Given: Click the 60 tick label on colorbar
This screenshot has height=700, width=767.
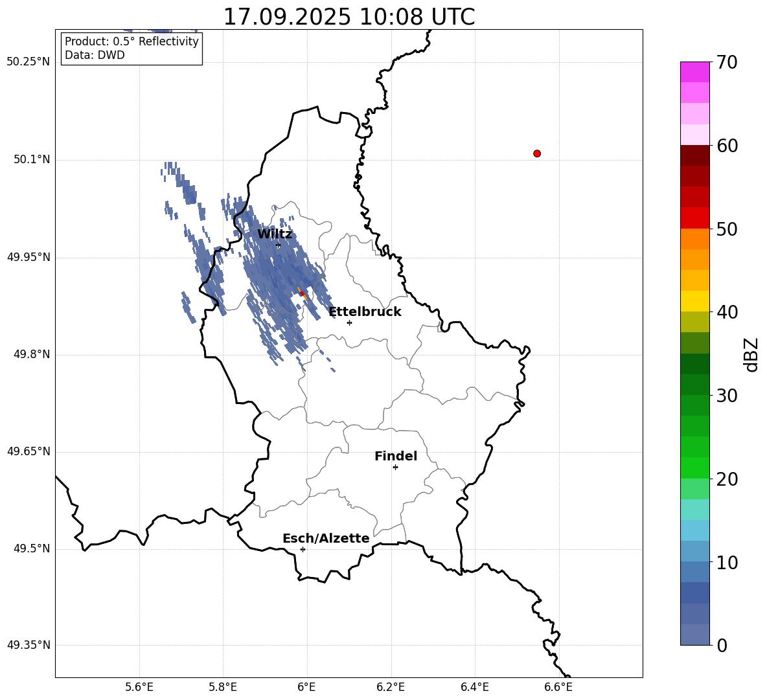Looking at the screenshot, I should coord(727,146).
